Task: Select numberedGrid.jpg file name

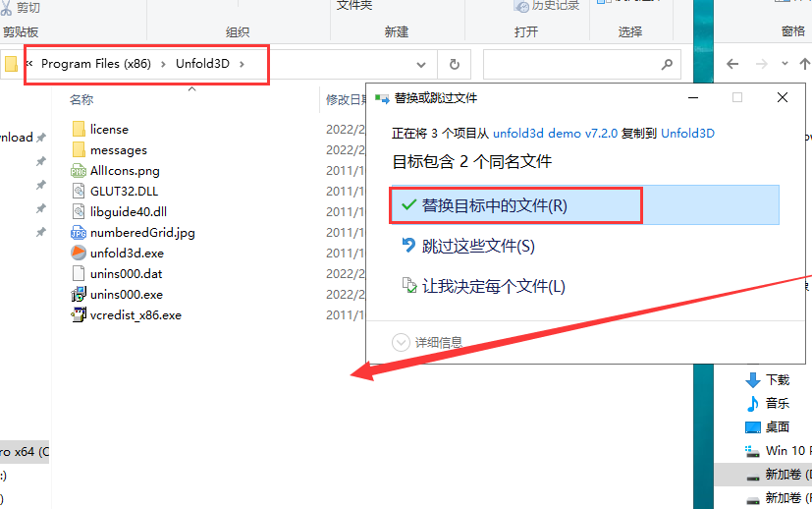Action: tap(142, 232)
